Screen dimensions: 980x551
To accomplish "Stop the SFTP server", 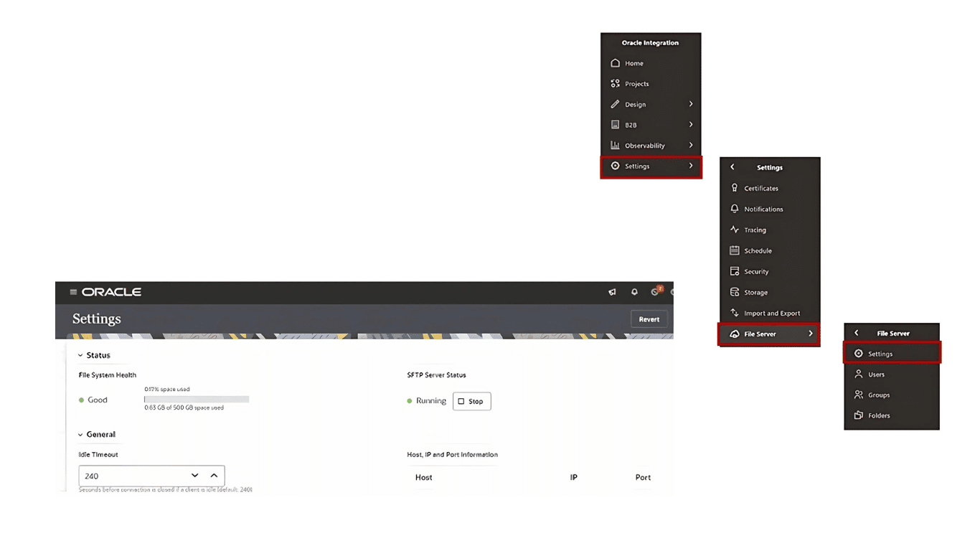I will coord(471,401).
